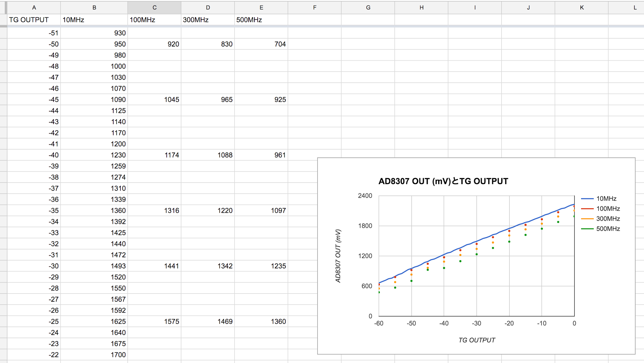
Task: Click the TG OUTPUT horizontal axis title
Action: 476,340
